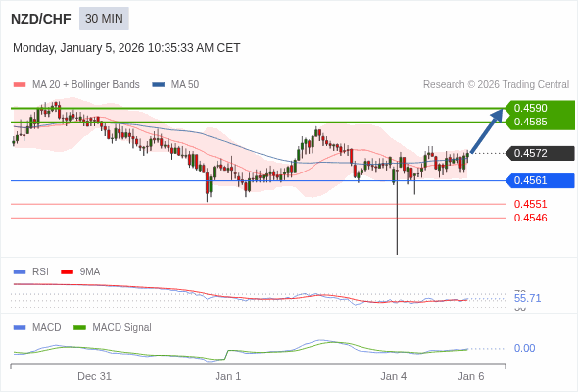
Task: Click the MA 50 legend swatch
Action: (x=159, y=85)
